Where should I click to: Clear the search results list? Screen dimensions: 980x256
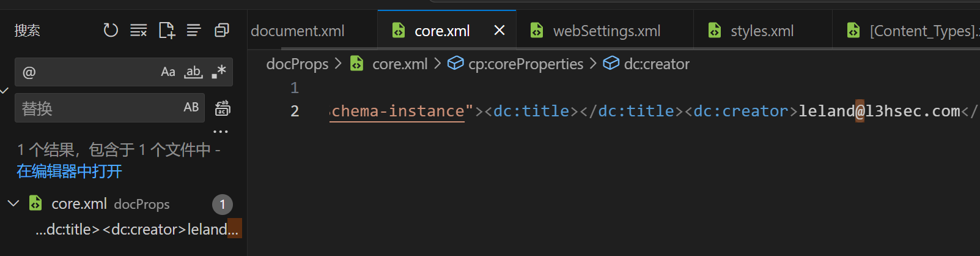139,30
